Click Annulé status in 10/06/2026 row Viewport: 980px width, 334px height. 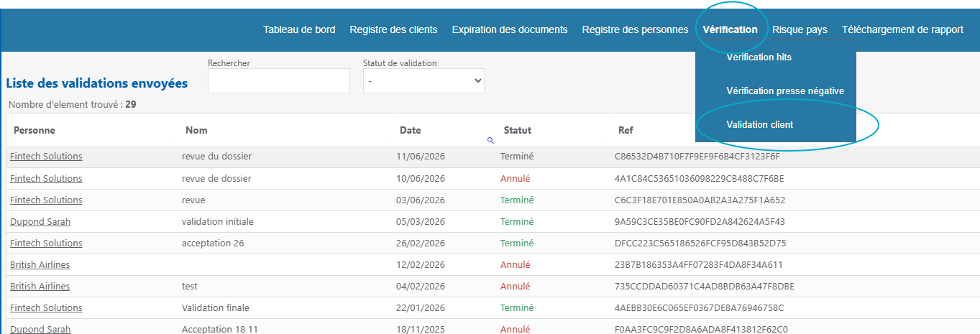point(515,178)
